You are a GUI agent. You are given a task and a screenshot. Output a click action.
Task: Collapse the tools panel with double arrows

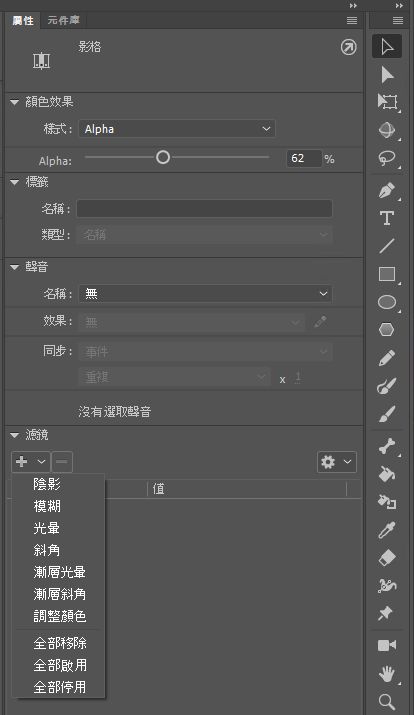[x=399, y=5]
